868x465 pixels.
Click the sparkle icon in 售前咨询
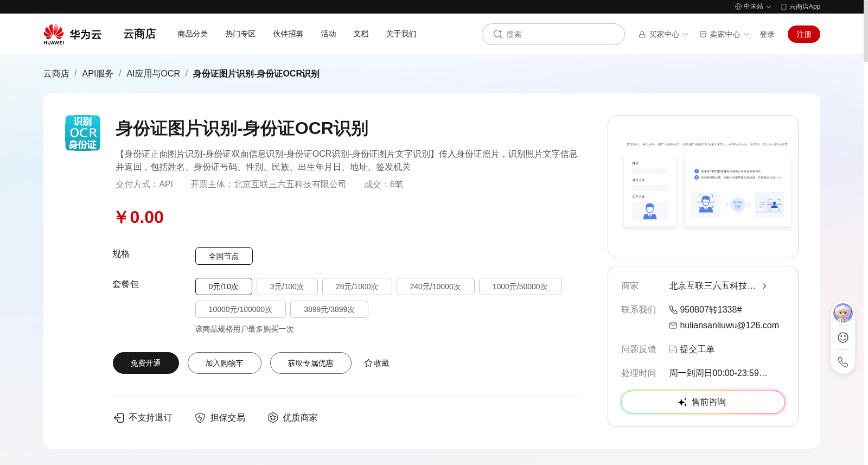point(682,402)
